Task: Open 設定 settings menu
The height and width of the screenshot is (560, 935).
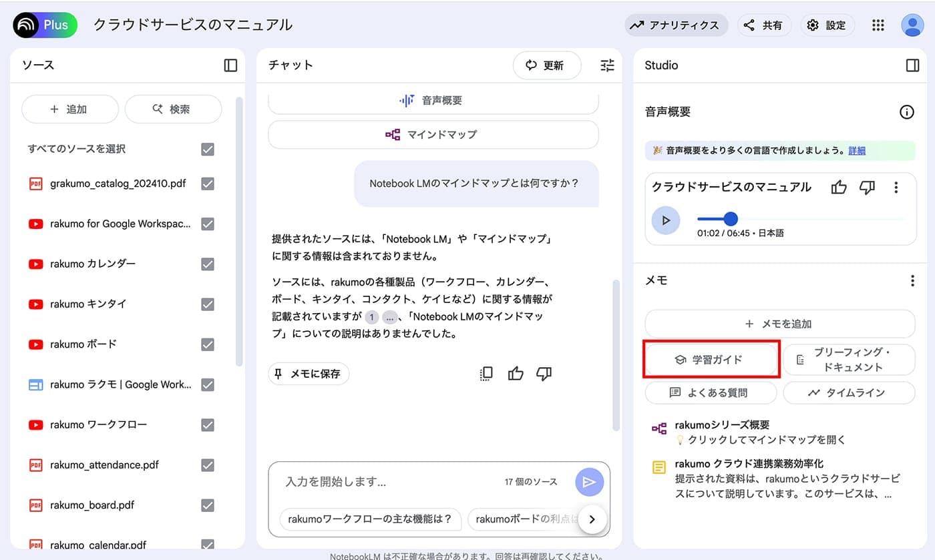Action: click(827, 25)
